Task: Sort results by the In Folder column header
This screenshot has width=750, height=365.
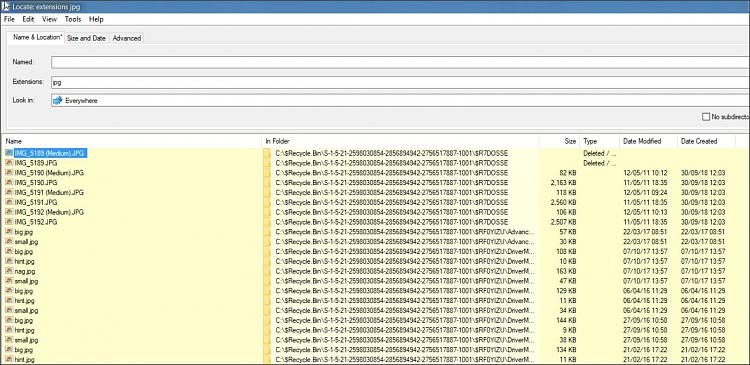Action: [401, 141]
